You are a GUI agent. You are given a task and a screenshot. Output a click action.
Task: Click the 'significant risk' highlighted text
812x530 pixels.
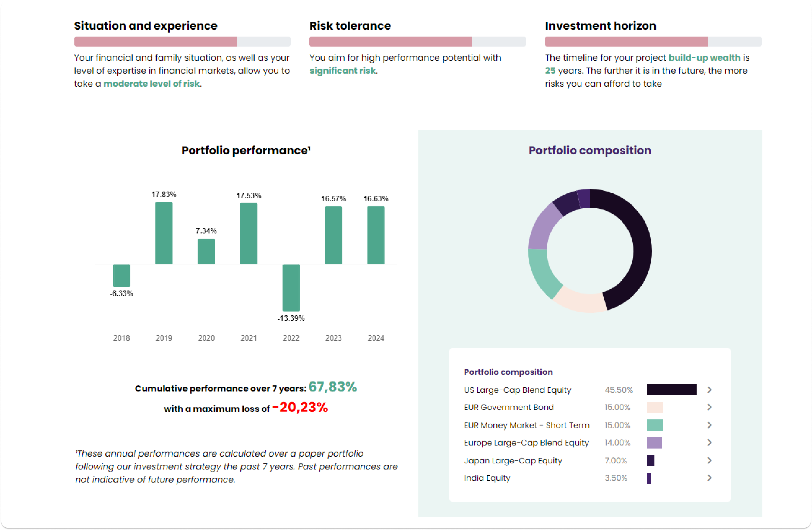click(x=343, y=71)
